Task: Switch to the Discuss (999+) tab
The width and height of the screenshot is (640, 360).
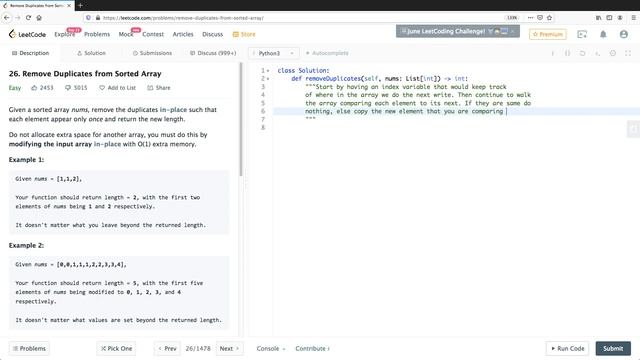Action: click(x=213, y=53)
